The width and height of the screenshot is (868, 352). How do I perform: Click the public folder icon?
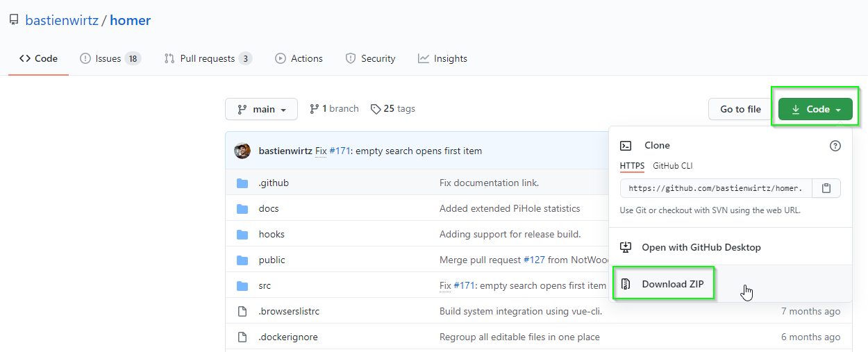point(242,260)
